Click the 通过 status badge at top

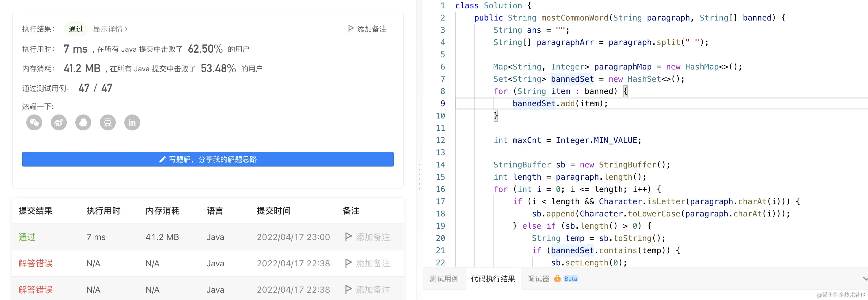tap(76, 29)
